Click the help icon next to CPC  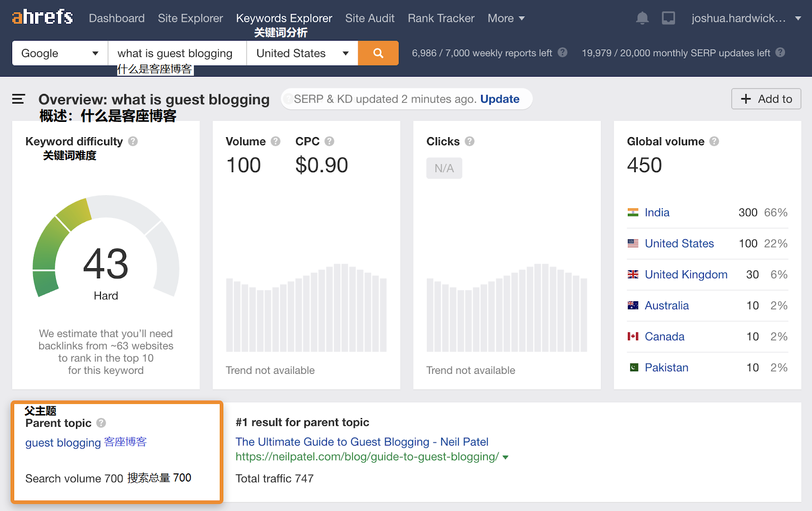tap(329, 141)
